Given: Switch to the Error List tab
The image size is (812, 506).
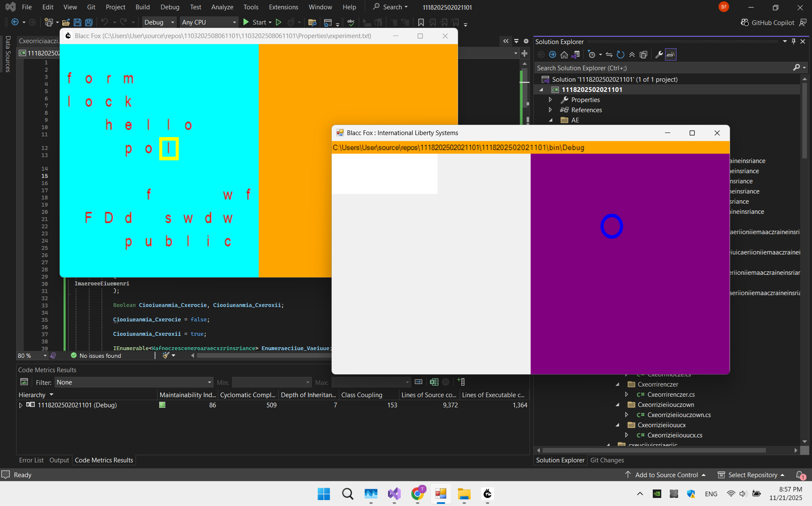Looking at the screenshot, I should click(31, 460).
